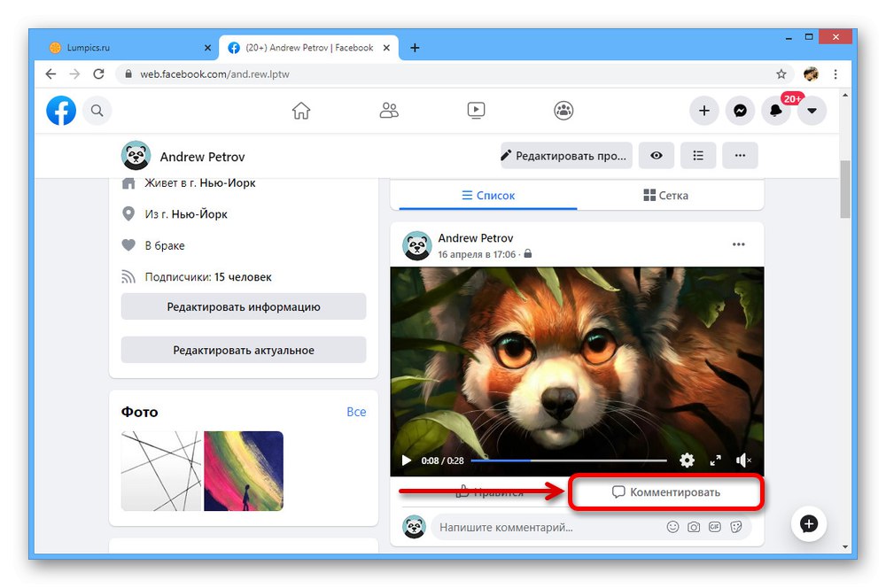Screen dimensions: 886x588
Task: Go back in browser history
Action: coord(51,74)
